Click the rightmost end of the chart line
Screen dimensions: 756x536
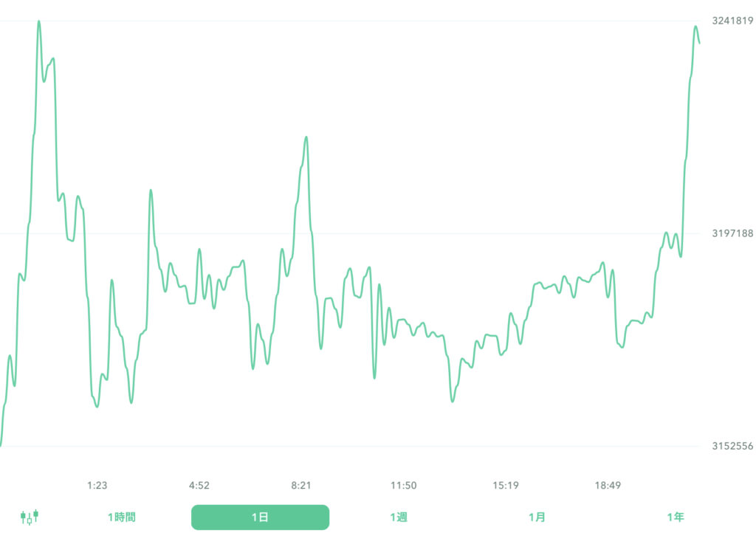(x=698, y=43)
